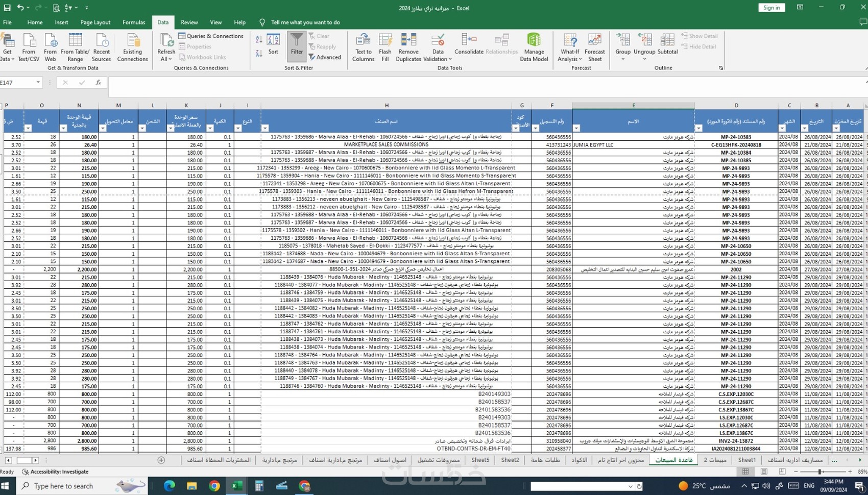Add a new sheet with the plus button
Image resolution: width=868 pixels, height=495 pixels.
[161, 460]
